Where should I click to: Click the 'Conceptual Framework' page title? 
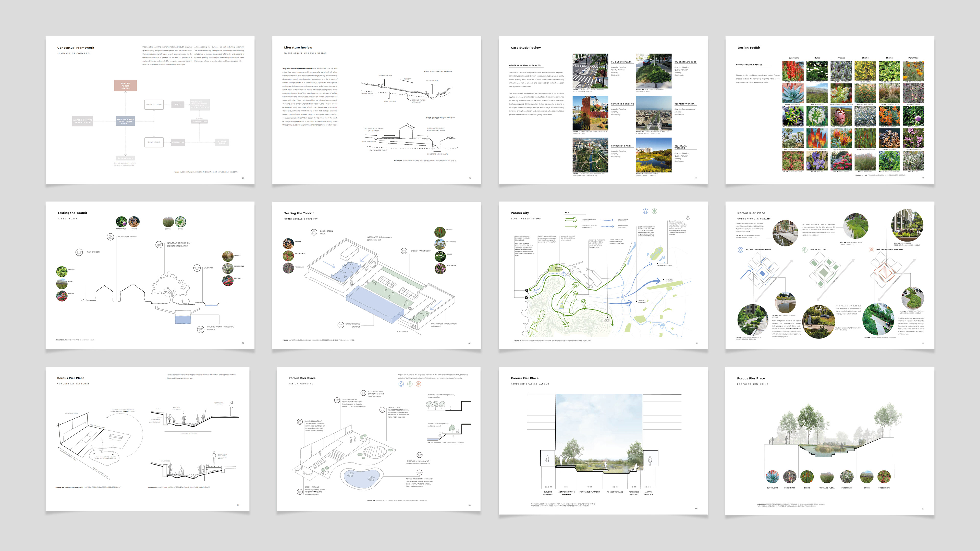point(76,48)
